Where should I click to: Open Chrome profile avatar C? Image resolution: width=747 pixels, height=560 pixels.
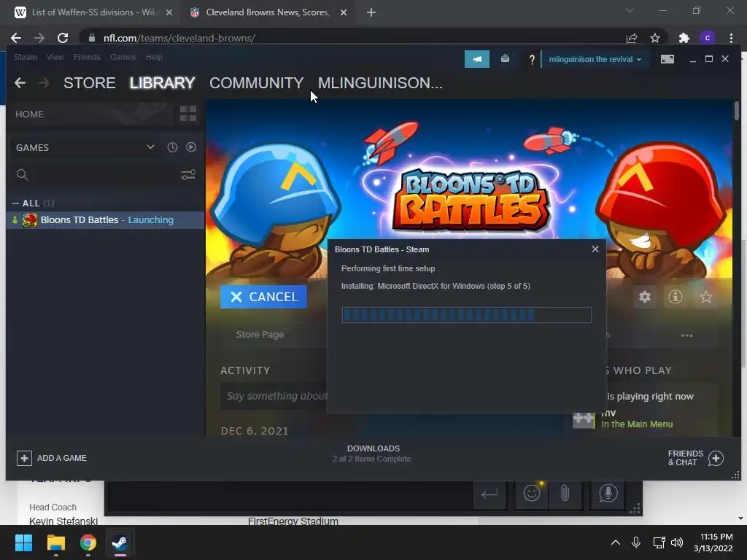point(708,38)
